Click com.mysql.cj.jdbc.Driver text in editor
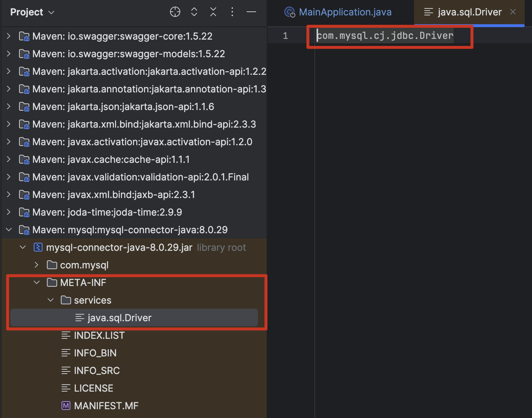 coord(385,36)
